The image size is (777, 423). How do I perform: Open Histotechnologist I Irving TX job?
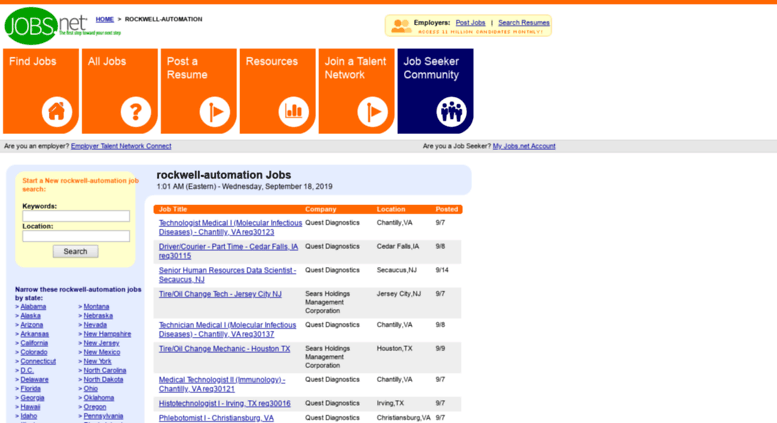click(x=224, y=403)
